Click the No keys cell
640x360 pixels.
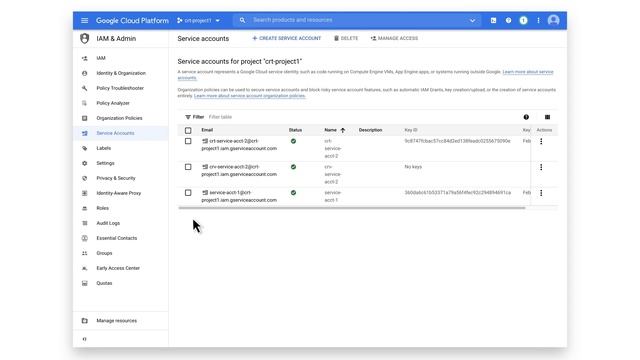coord(413,167)
